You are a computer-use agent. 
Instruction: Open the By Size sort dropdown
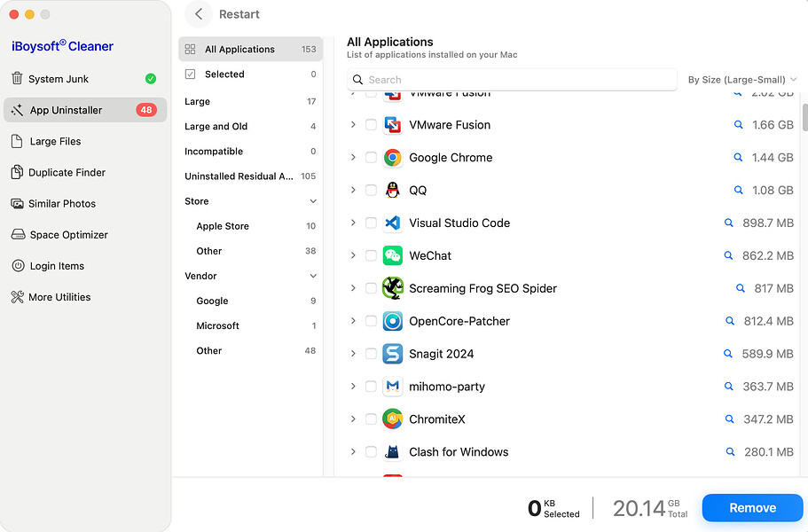[742, 80]
